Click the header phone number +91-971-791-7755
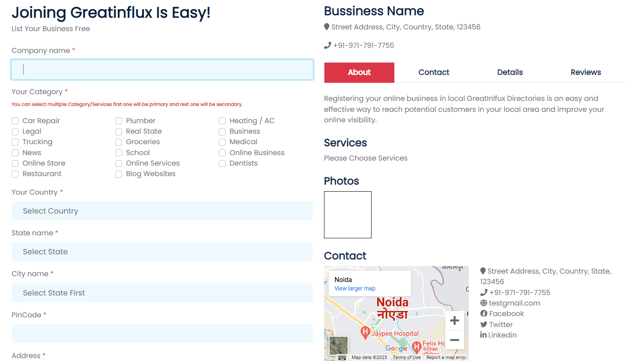This screenshot has width=635, height=364. (364, 45)
